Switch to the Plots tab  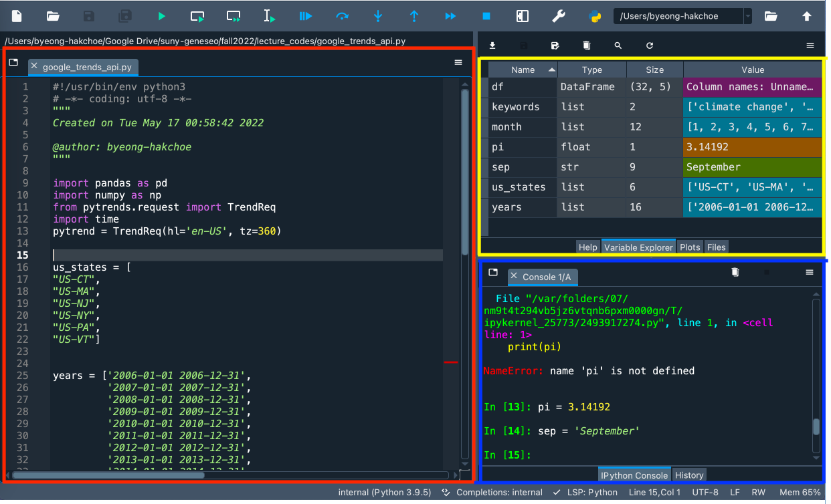tap(690, 247)
